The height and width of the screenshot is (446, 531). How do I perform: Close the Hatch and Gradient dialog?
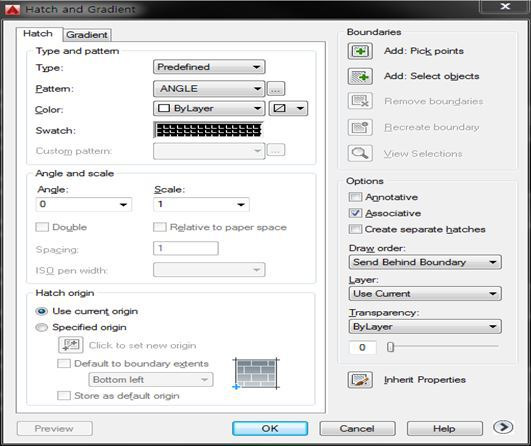coord(505,6)
